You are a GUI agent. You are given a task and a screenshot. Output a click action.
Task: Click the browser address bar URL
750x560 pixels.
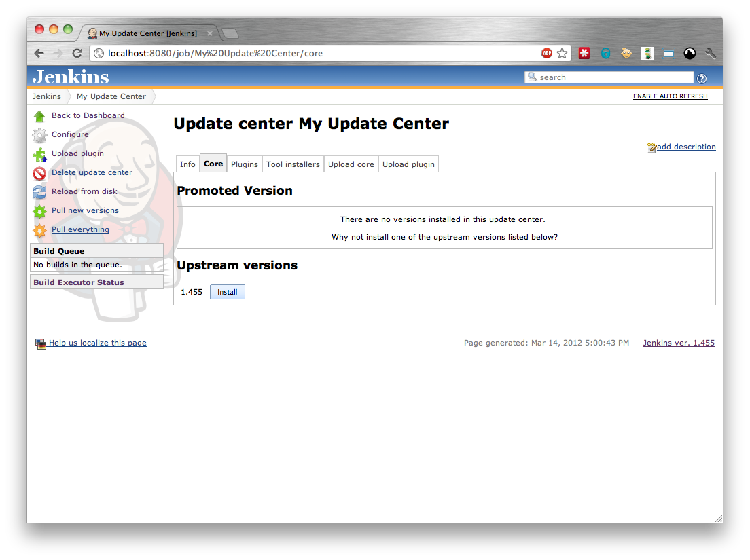pyautogui.click(x=215, y=53)
